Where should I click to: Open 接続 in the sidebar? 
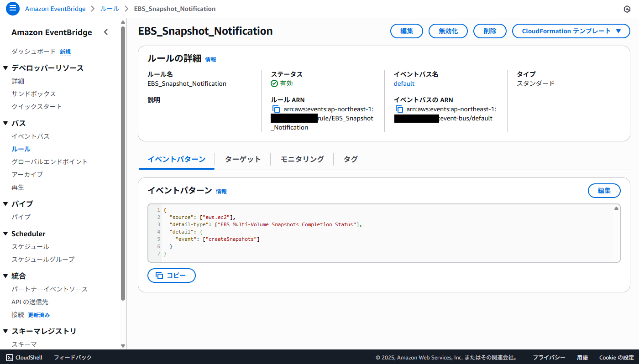18,315
